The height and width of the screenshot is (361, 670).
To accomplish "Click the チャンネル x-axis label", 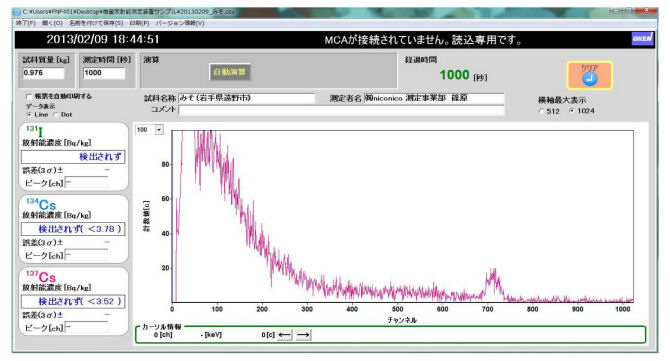I will (402, 320).
